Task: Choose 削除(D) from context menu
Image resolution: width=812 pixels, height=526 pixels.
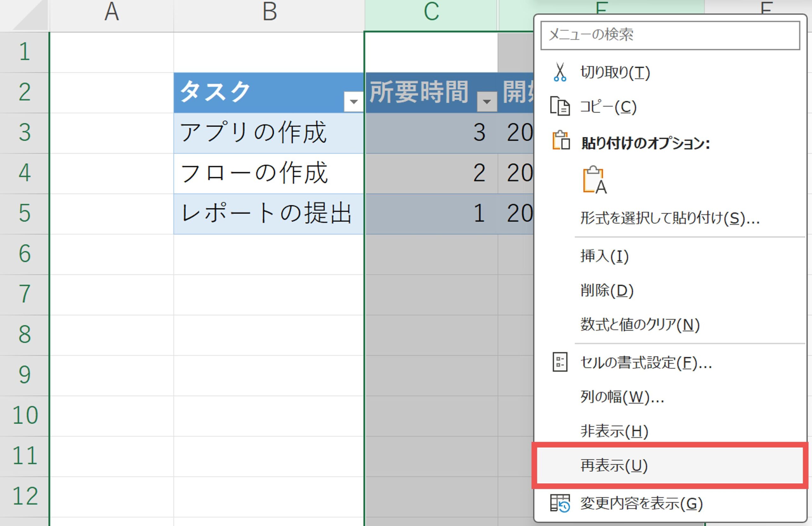Action: pyautogui.click(x=607, y=291)
